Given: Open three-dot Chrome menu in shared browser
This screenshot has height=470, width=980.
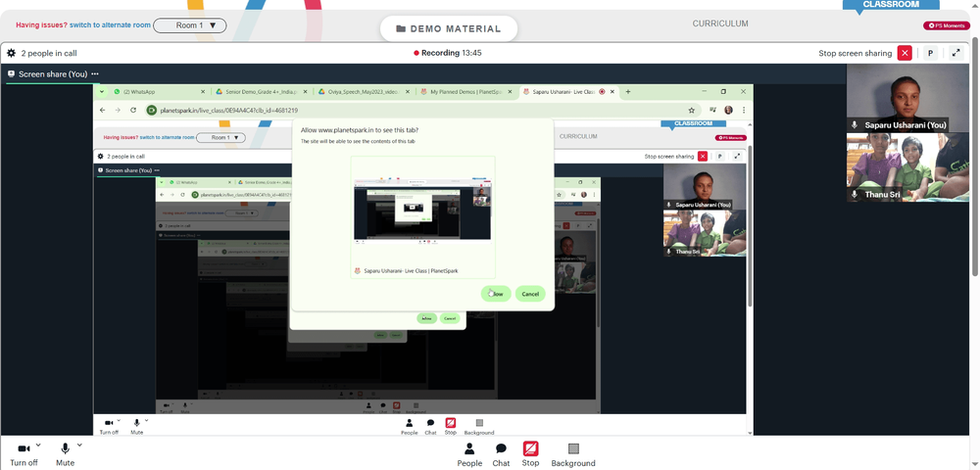Looking at the screenshot, I should pyautogui.click(x=743, y=110).
